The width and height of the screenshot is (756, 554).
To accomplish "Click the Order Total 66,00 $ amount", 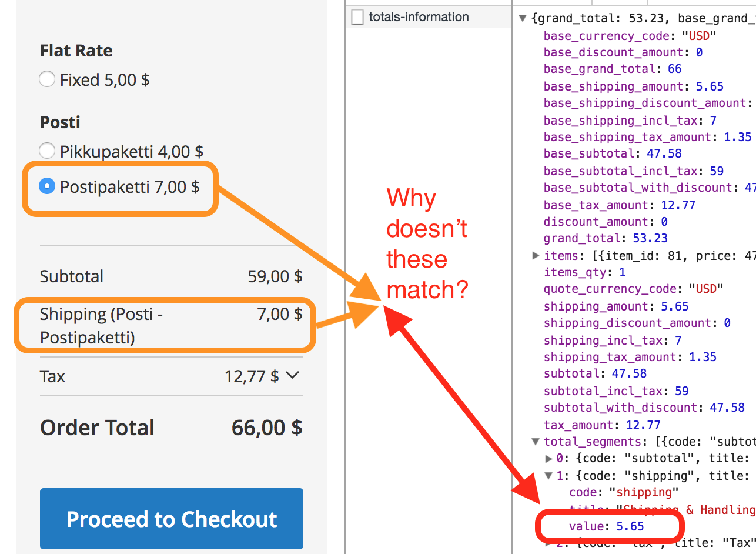I will 267,428.
